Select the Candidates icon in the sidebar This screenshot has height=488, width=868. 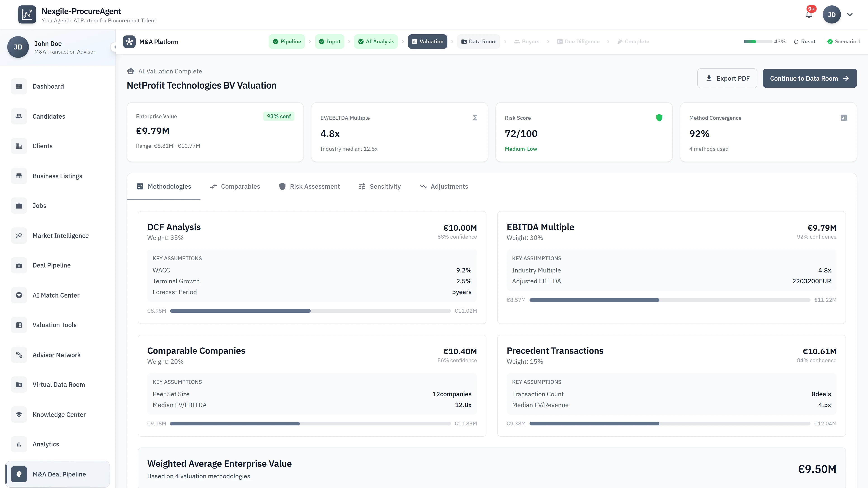(x=19, y=116)
